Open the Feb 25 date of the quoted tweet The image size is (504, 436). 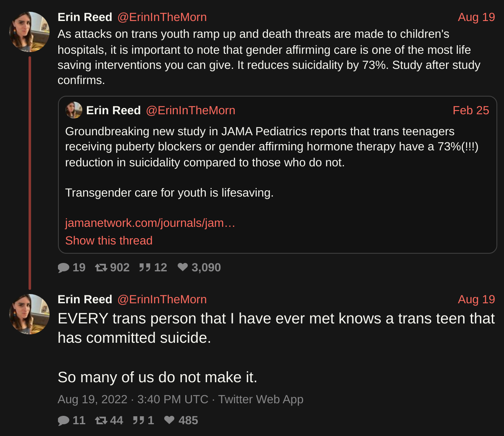coord(471,110)
